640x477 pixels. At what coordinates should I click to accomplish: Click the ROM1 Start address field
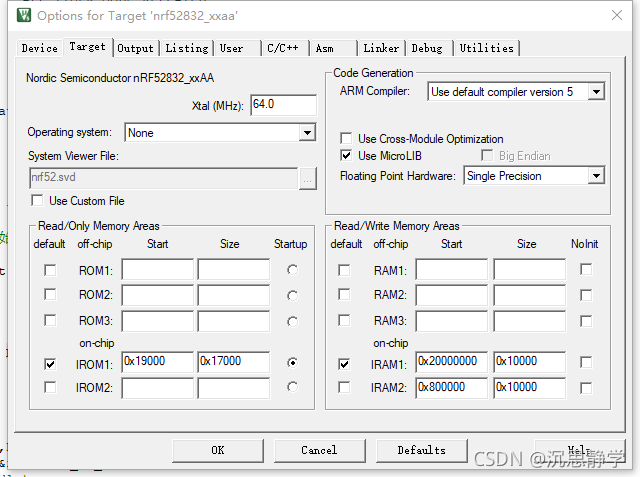(x=158, y=269)
